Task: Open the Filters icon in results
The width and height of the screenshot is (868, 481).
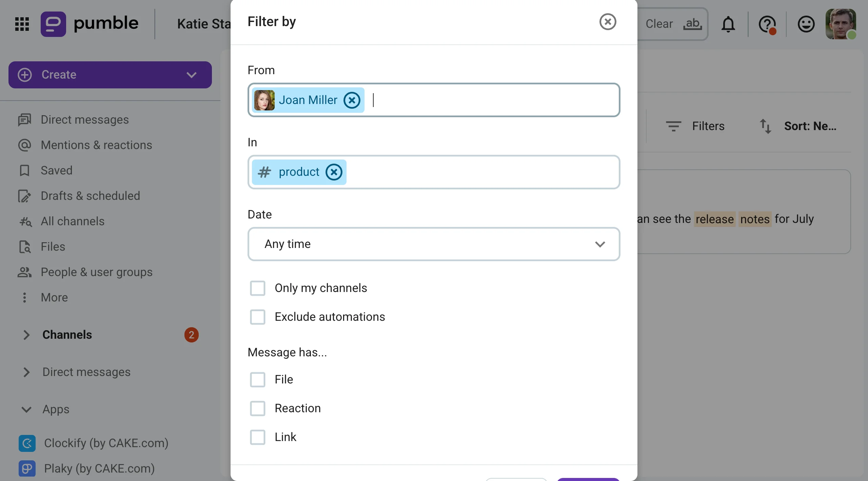Action: pyautogui.click(x=673, y=126)
